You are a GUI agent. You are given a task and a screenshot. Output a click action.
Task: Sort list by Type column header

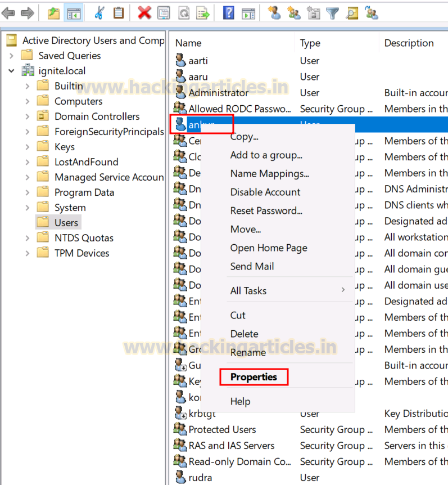310,43
